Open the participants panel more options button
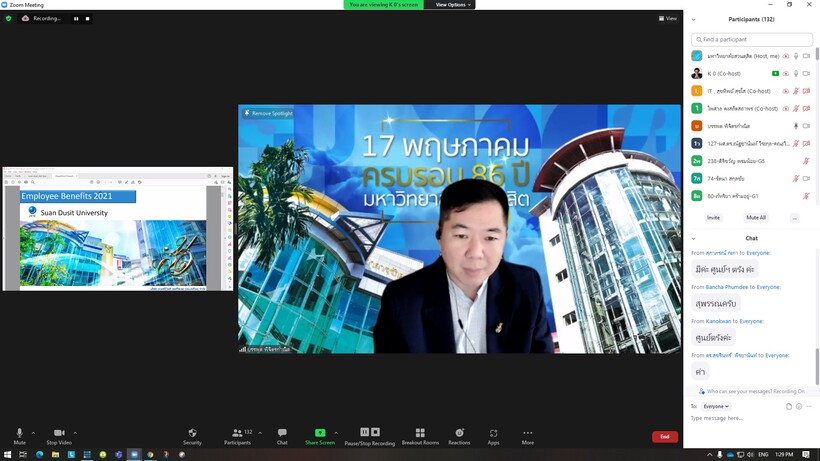Image resolution: width=820 pixels, height=461 pixels. point(794,217)
